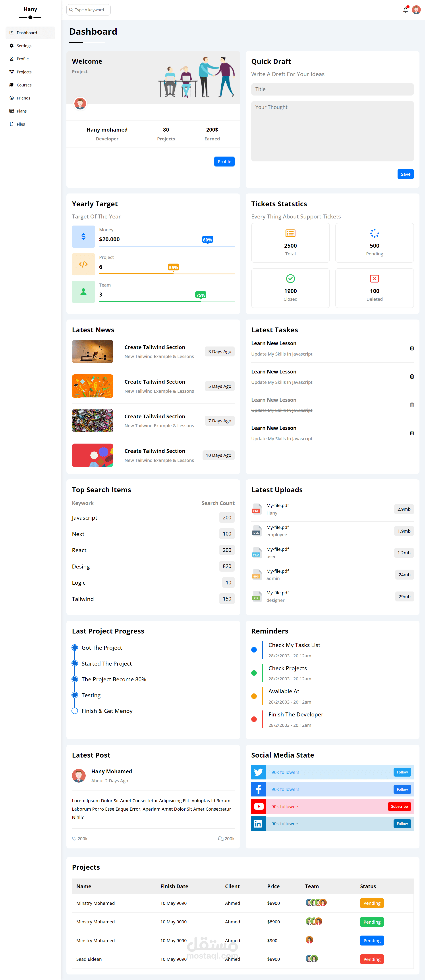Image resolution: width=425 pixels, height=980 pixels.
Task: Click the notification bell icon
Action: 405,10
